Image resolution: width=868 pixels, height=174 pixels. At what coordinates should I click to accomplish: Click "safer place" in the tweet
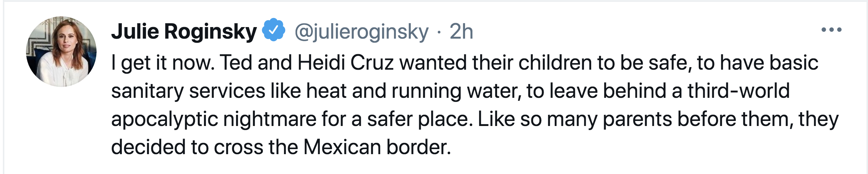(420, 119)
